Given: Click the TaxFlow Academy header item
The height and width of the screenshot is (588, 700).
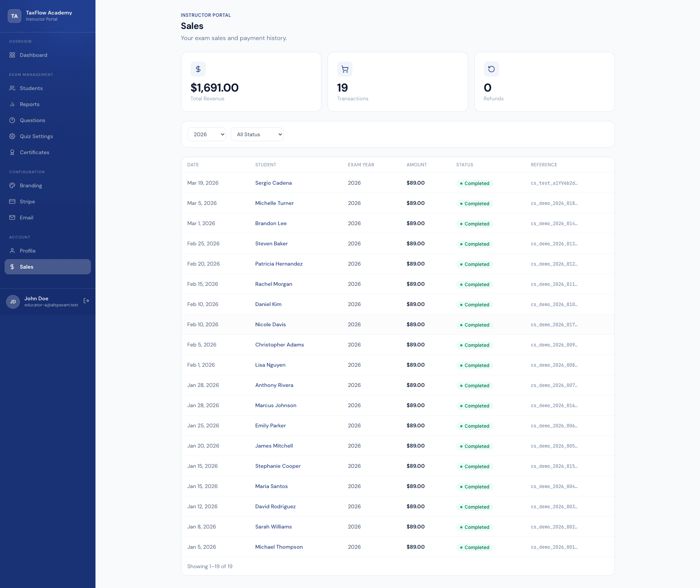Looking at the screenshot, I should [48, 15].
